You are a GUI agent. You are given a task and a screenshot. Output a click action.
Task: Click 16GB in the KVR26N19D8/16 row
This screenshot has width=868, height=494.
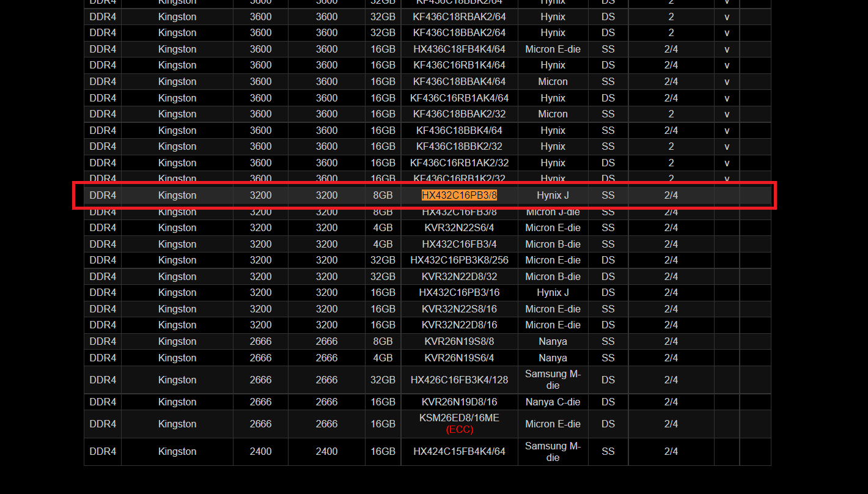[383, 402]
